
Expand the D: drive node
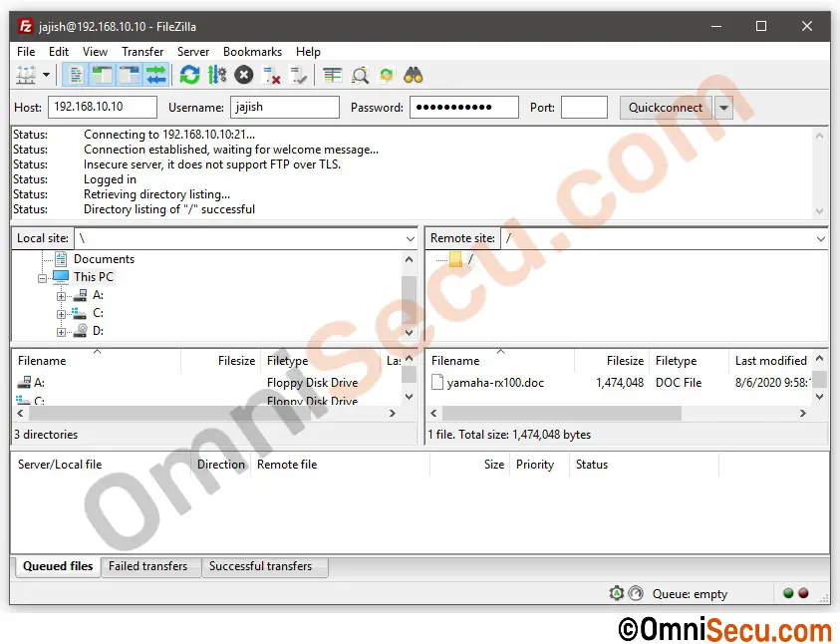tap(61, 332)
